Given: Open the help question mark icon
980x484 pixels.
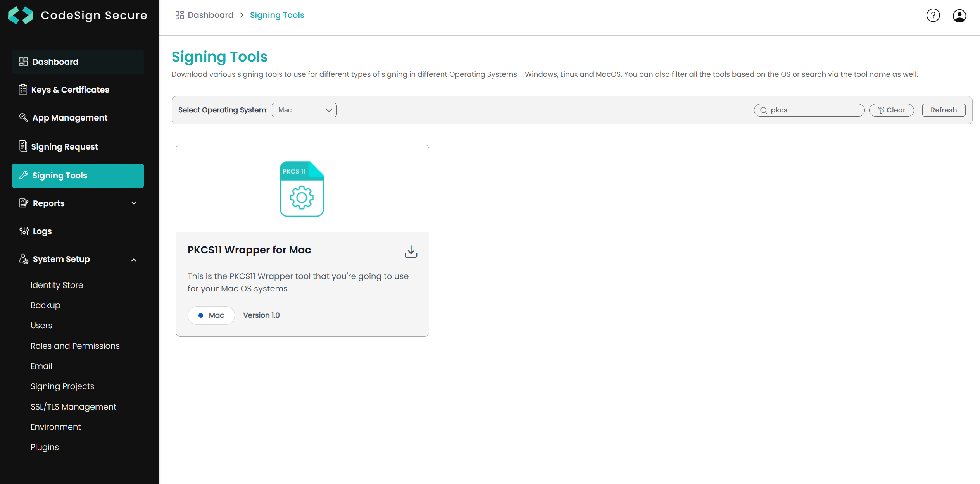Looking at the screenshot, I should pyautogui.click(x=933, y=16).
